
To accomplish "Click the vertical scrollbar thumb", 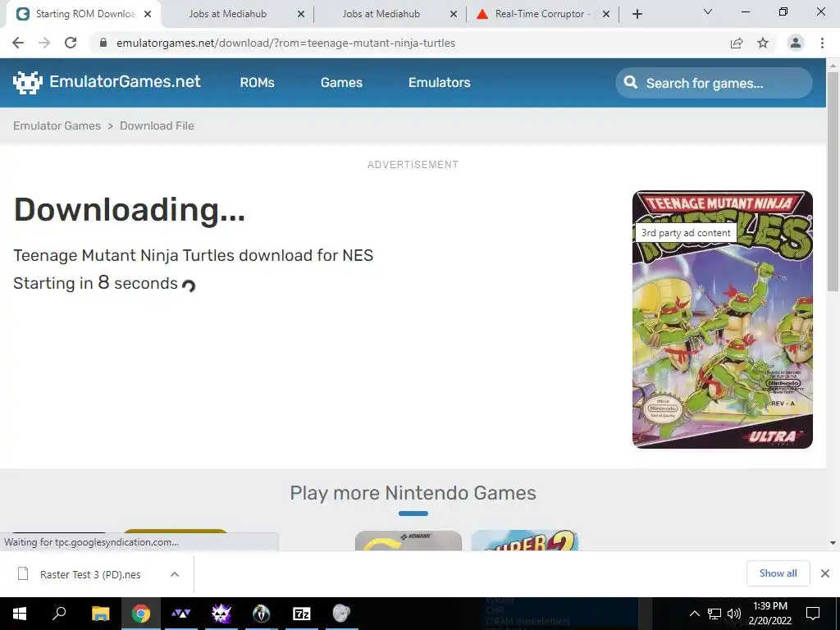I will [833, 181].
